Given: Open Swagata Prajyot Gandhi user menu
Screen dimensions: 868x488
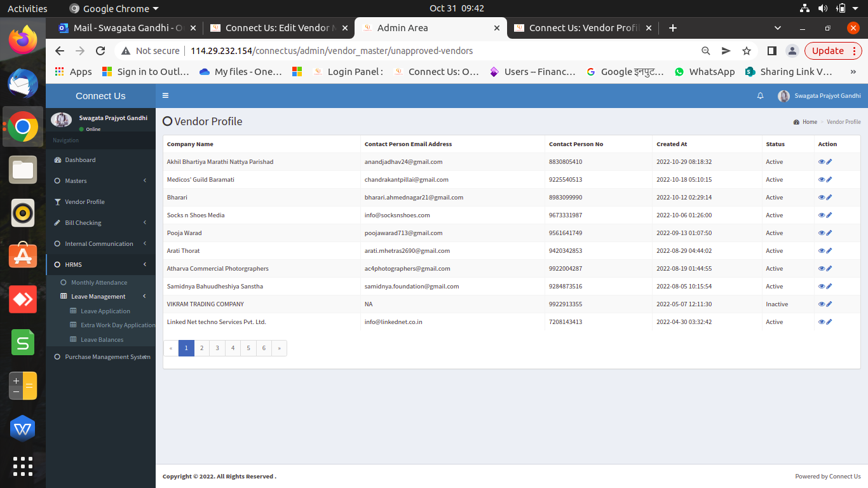Looking at the screenshot, I should point(820,96).
